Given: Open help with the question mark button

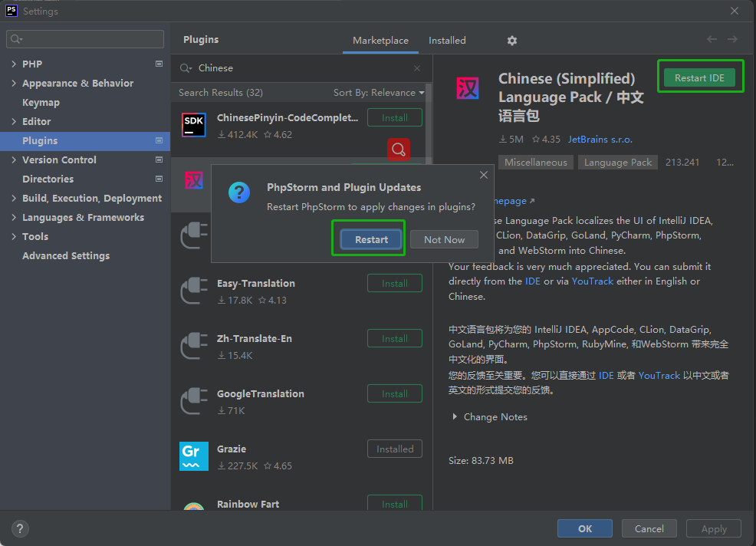Looking at the screenshot, I should [20, 528].
